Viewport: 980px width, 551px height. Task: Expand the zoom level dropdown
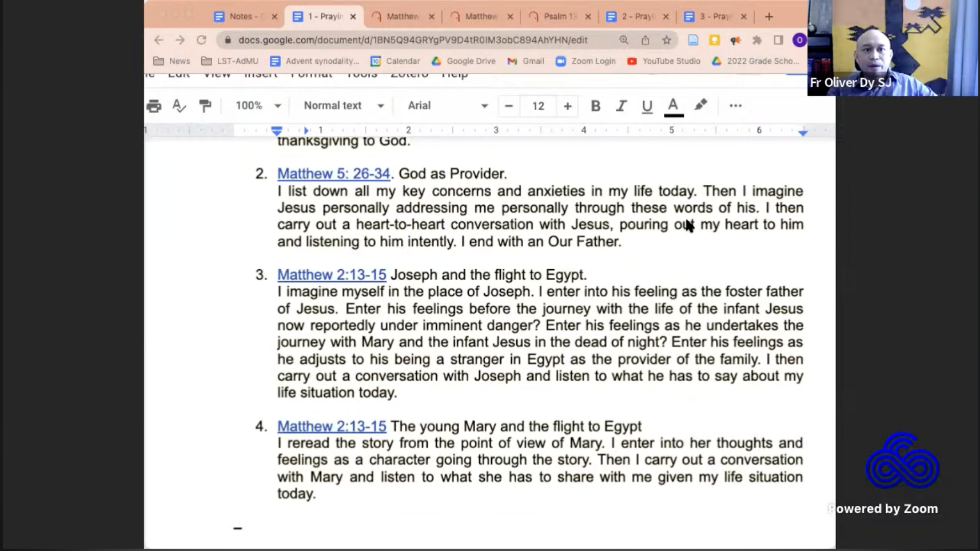pos(258,106)
